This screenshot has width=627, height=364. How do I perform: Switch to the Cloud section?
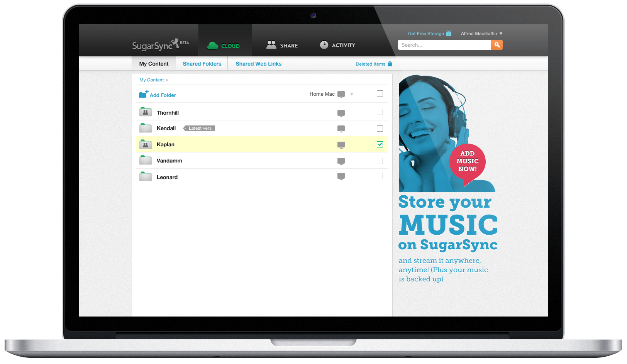point(225,40)
